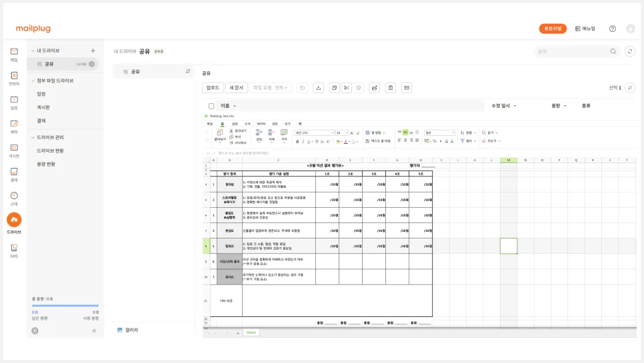Go to 게시판 board in left sidebar
This screenshot has height=363, width=644.
(x=14, y=150)
